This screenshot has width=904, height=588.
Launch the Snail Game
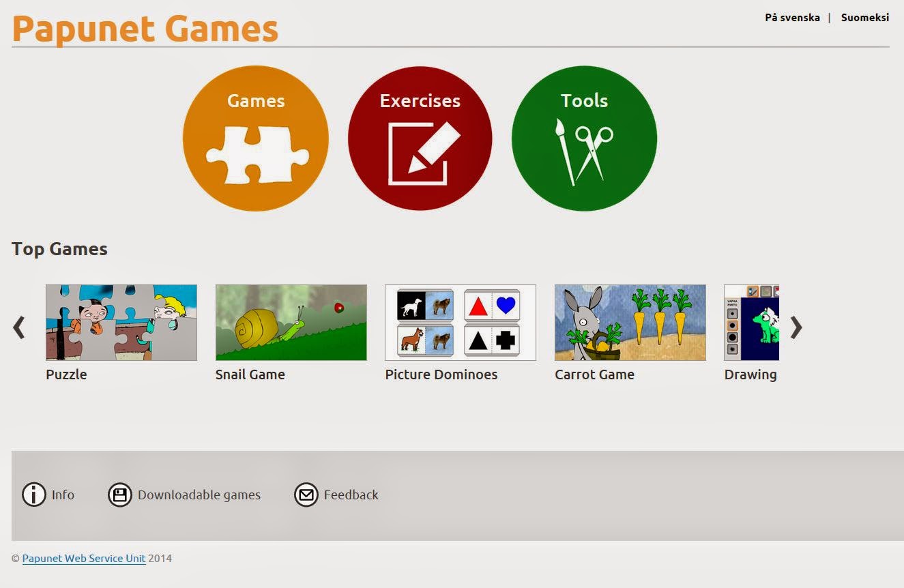291,322
